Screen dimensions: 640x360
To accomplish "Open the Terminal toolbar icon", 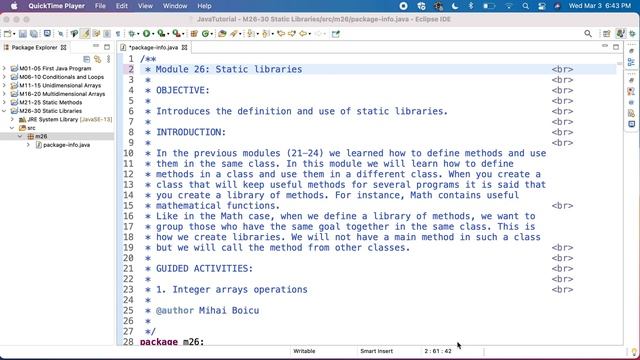I will coord(47,34).
